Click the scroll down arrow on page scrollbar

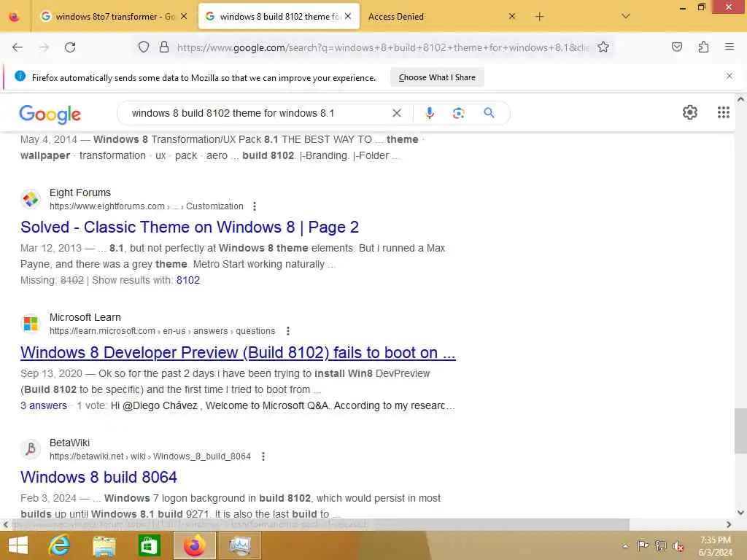(740, 513)
